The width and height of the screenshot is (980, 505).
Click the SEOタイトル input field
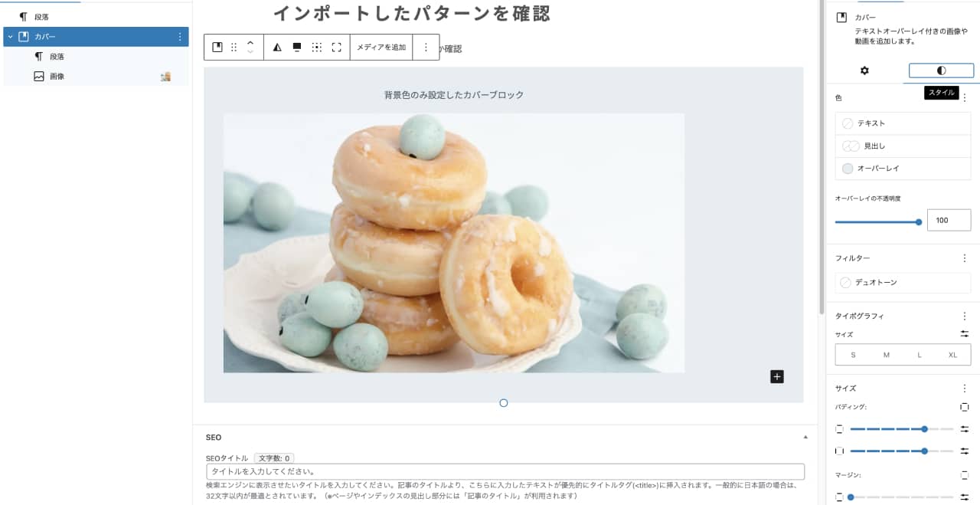click(505, 472)
